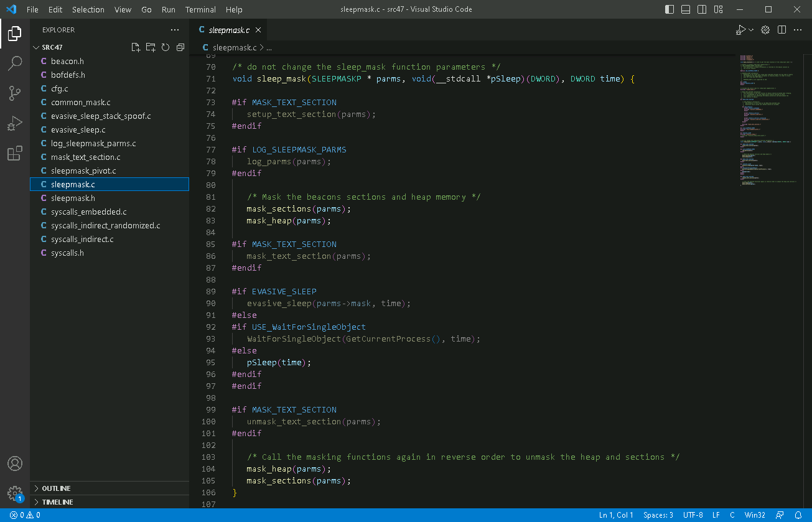This screenshot has width=812, height=522.
Task: Open the Search view in activity bar
Action: [x=15, y=63]
